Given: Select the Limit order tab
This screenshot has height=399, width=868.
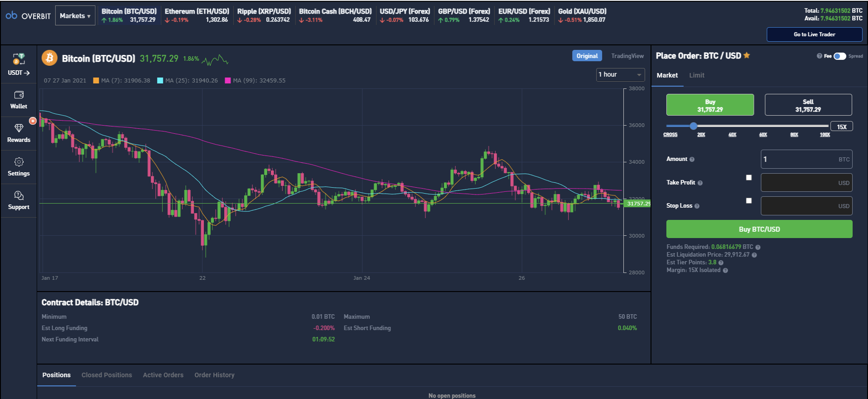Looking at the screenshot, I should click(x=697, y=75).
